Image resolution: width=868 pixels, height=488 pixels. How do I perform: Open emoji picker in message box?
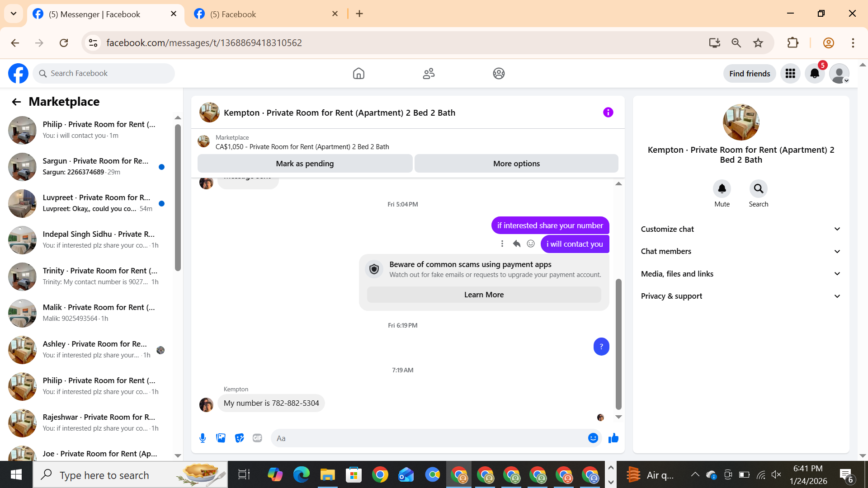click(593, 438)
